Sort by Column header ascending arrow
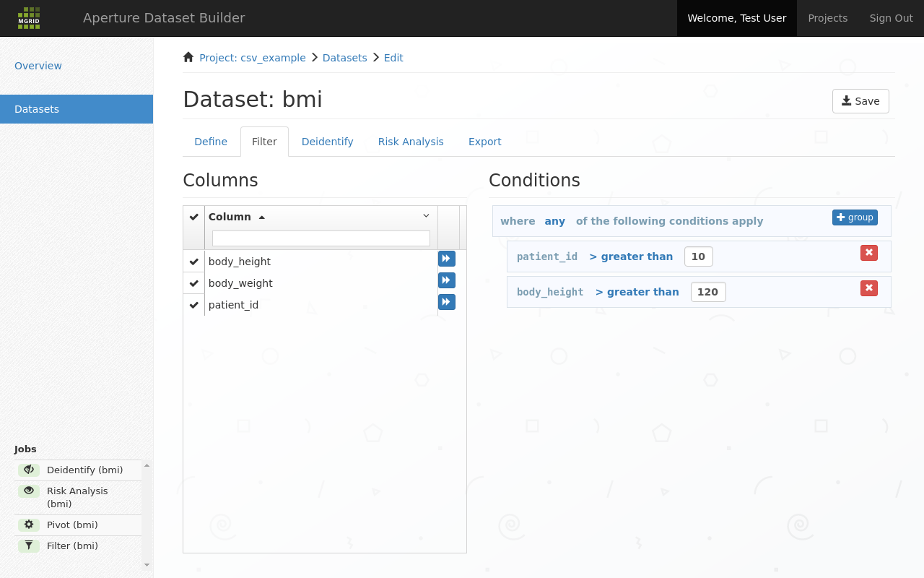Screen dimensions: 924x578 point(262,217)
